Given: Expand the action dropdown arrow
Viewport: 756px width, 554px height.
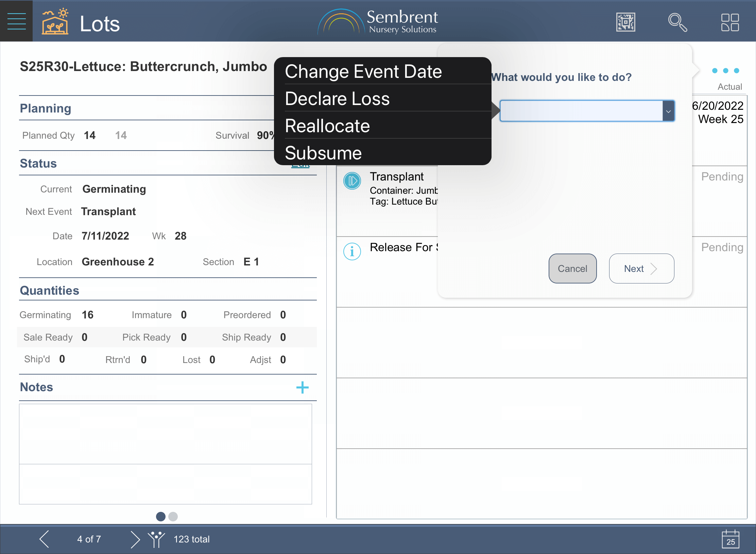Looking at the screenshot, I should (x=668, y=111).
